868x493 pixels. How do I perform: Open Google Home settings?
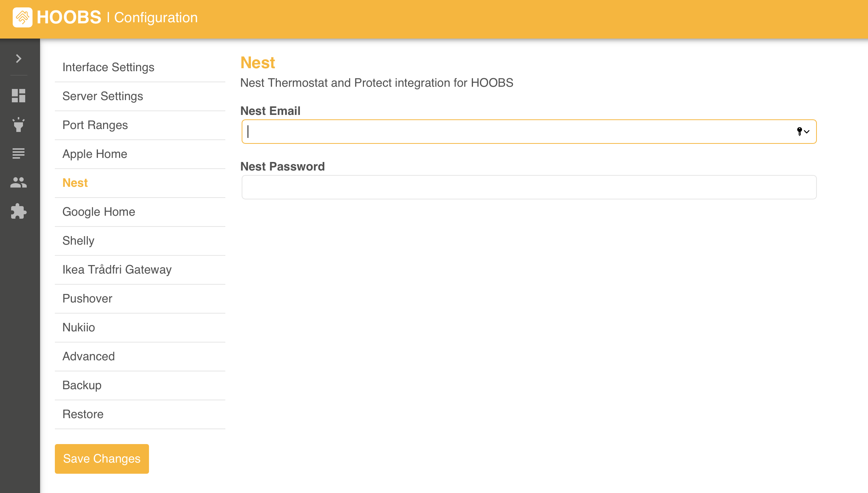coord(99,212)
